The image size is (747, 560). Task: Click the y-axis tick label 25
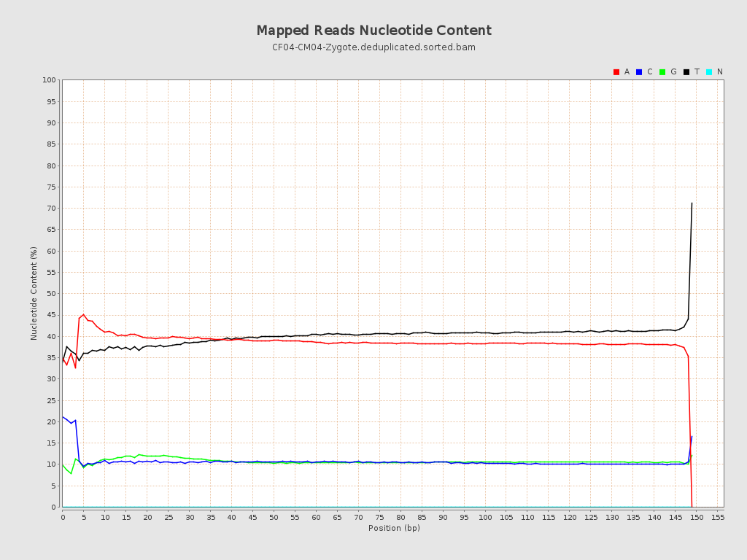[x=52, y=400]
